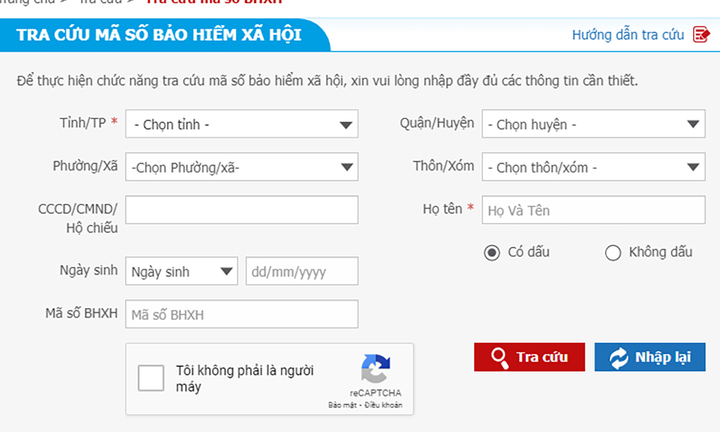Click the dd/mm/yyyy birth date field
Screen dimensions: 720x432
point(302,271)
